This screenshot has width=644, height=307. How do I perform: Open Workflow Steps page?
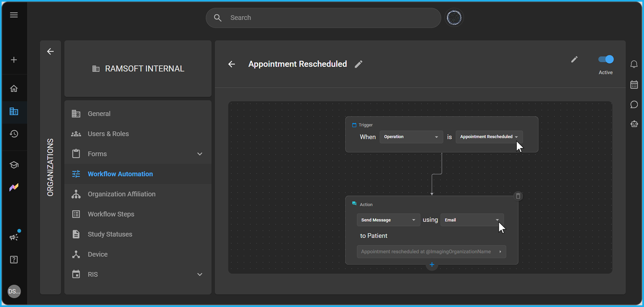138,214
